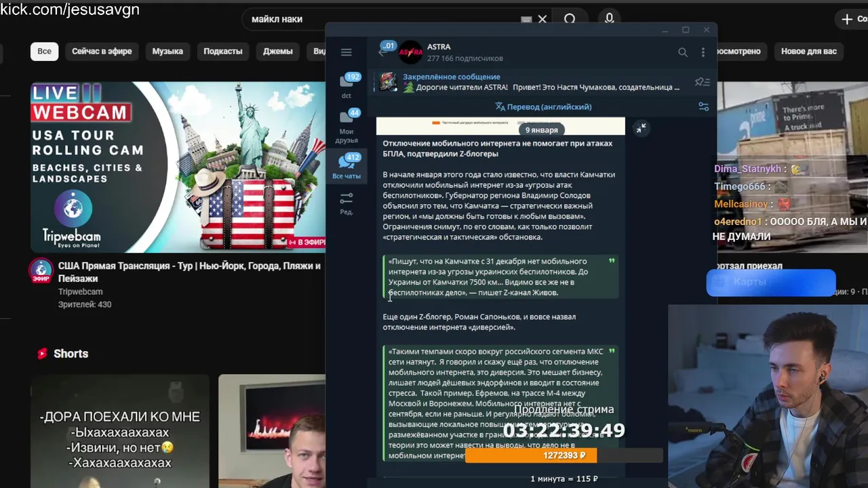Viewport: 868px width, 488px height.
Task: Open the ДОРА ПОЕХАЛИ КО МНЕ short
Action: [119, 431]
